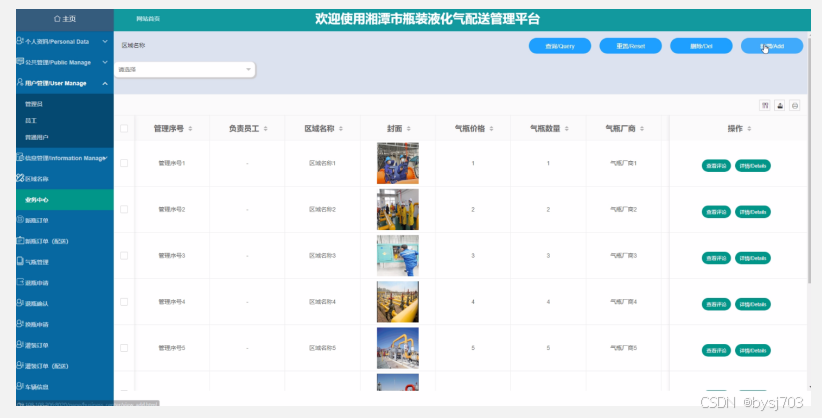This screenshot has height=418, width=822.
Task: Check the checkbox for row 管理序号1
Action: coord(124,163)
